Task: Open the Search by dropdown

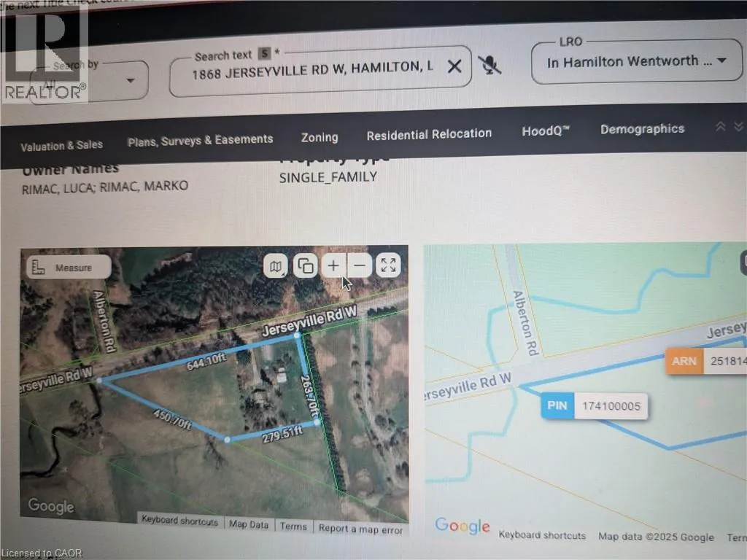Action: tap(90, 81)
